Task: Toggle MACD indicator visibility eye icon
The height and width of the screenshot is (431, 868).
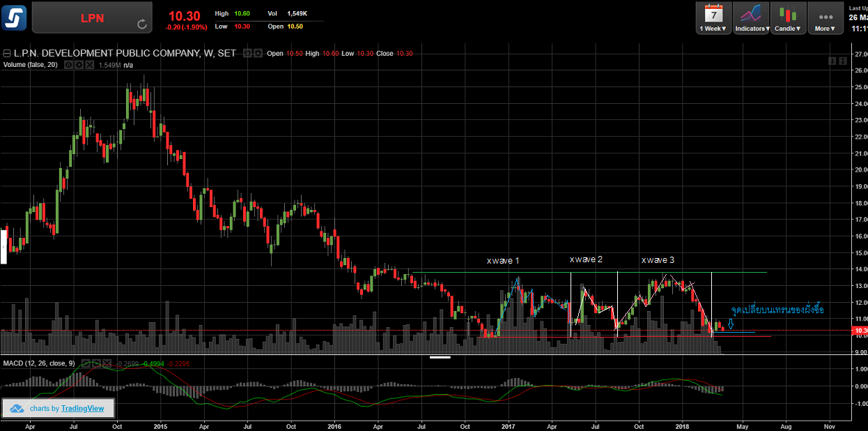Action: (86, 363)
